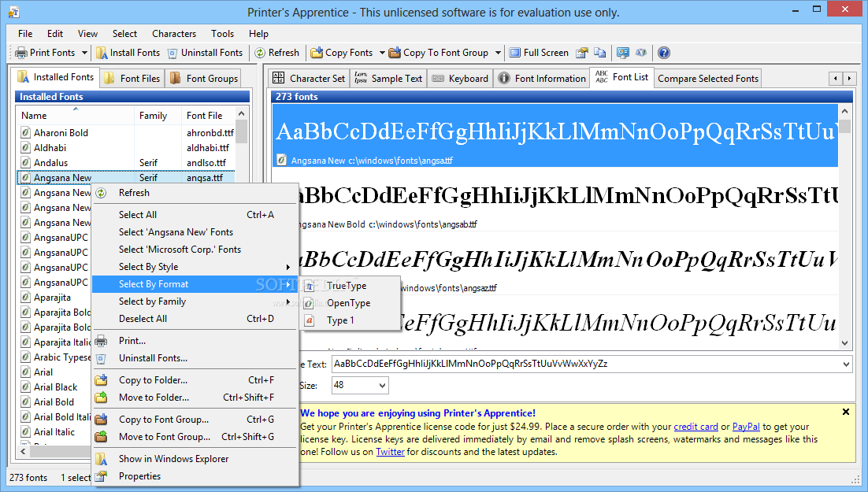Sort list by Name column header
Screen dimensions: 868x492
76,116
